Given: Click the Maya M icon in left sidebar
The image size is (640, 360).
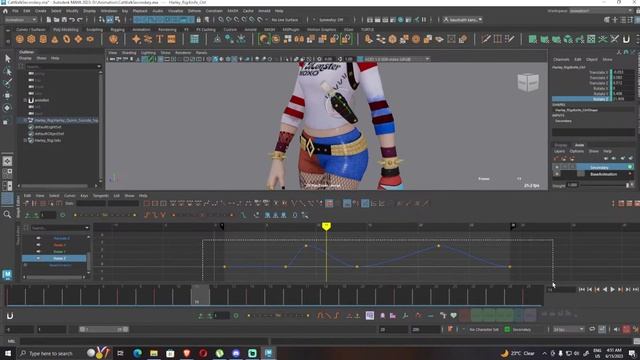Looking at the screenshot, I should tap(7, 275).
